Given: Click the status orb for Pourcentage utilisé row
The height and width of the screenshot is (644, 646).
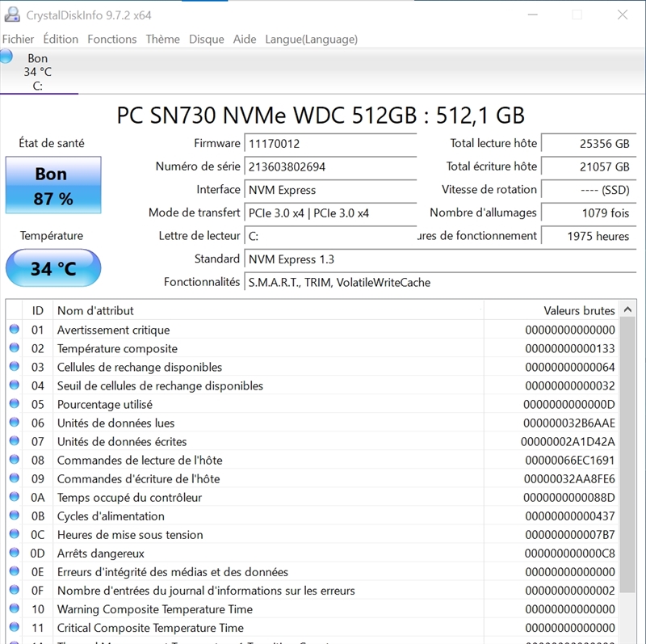Looking at the screenshot, I should coord(14,404).
